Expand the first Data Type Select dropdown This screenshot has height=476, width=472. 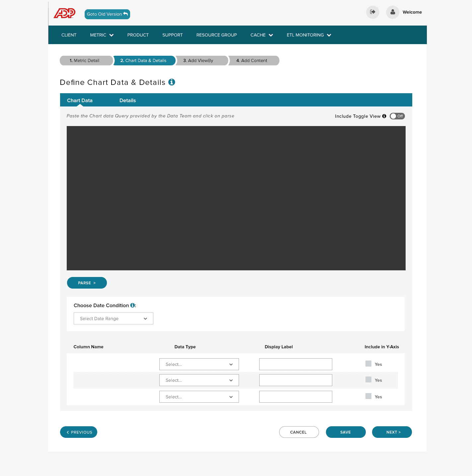pos(199,364)
